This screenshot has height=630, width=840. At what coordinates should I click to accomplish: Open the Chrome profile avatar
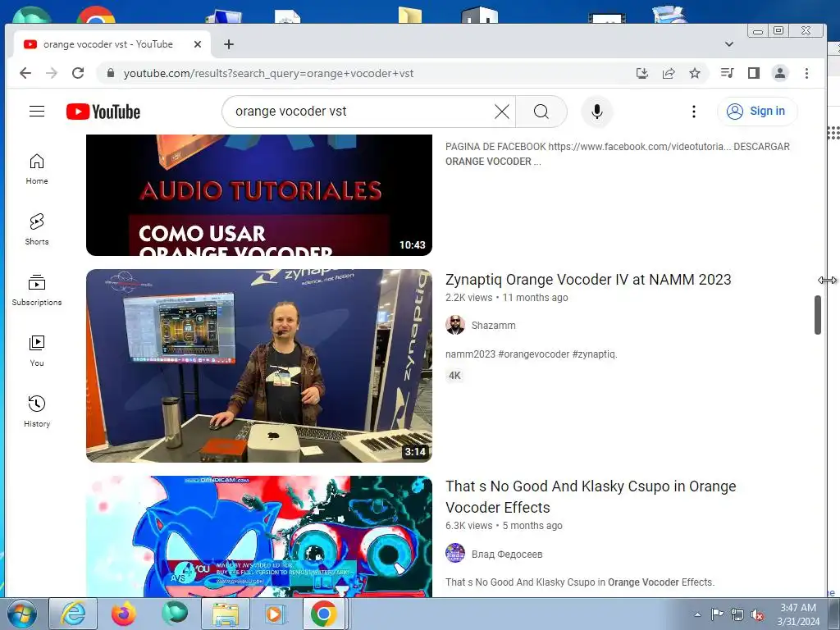tap(780, 73)
